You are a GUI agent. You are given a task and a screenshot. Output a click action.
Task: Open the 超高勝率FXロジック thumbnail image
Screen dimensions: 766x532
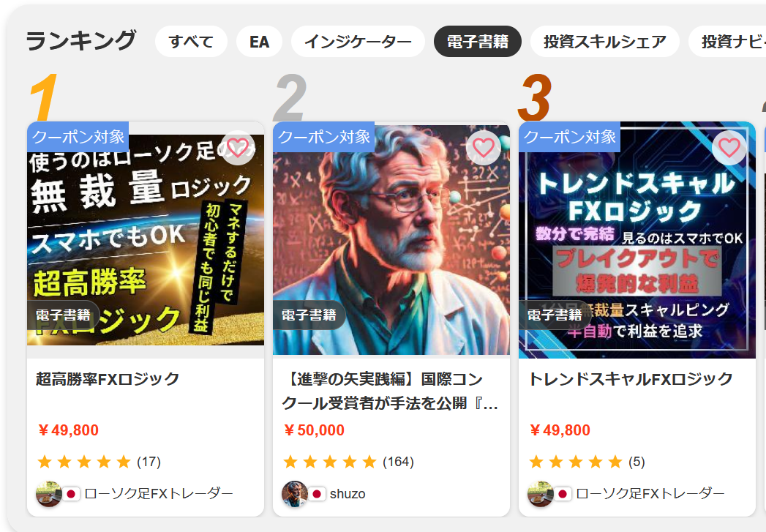pyautogui.click(x=146, y=240)
